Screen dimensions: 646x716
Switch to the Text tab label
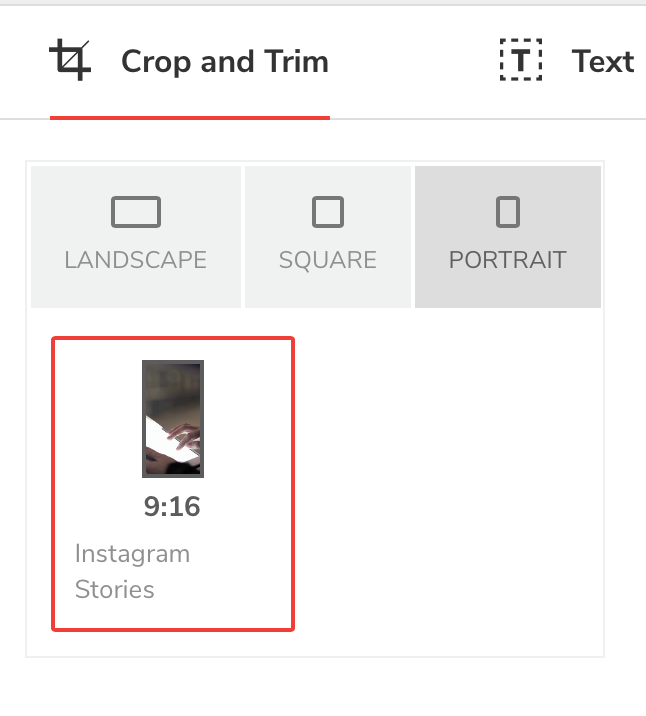click(603, 62)
